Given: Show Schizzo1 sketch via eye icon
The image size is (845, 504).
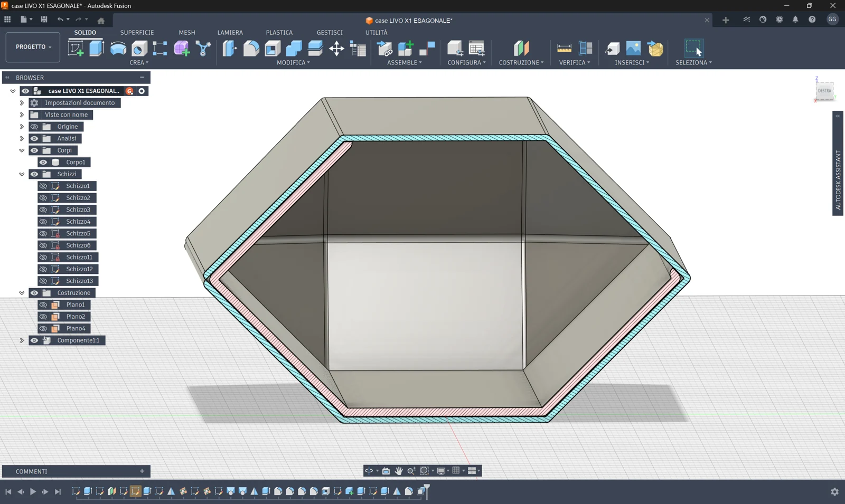Looking at the screenshot, I should 43,186.
